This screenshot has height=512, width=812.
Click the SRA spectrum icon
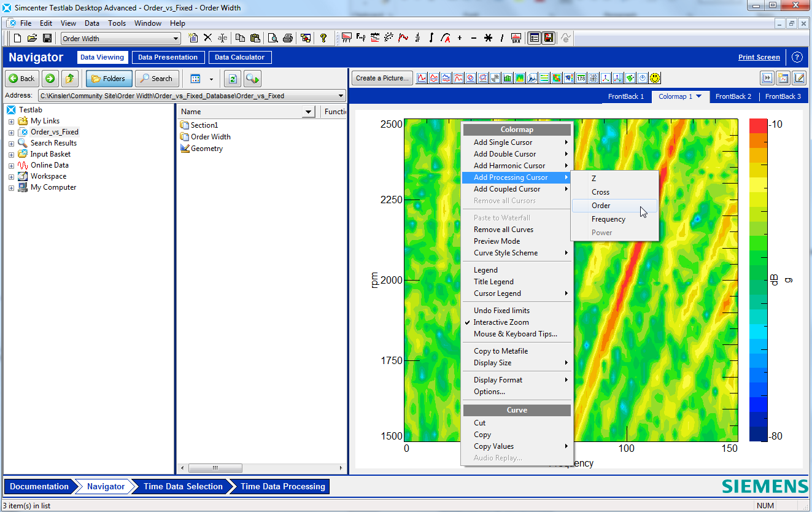point(516,38)
